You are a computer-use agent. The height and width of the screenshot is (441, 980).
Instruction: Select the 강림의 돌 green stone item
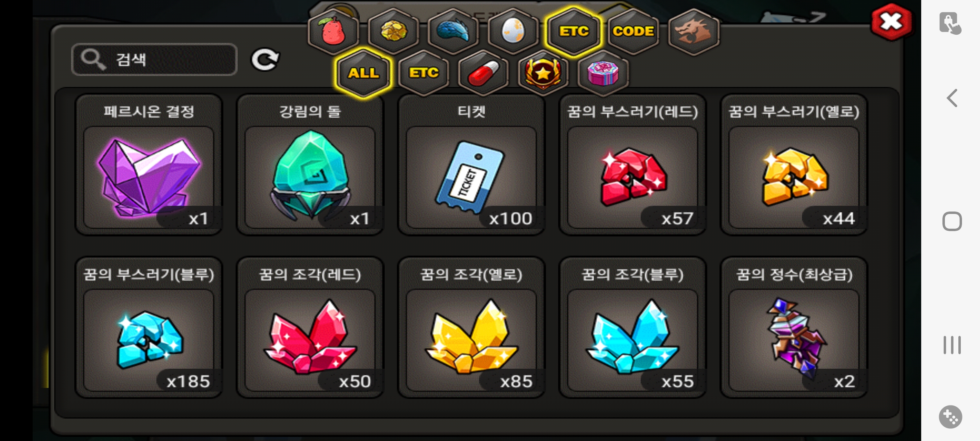(x=310, y=165)
